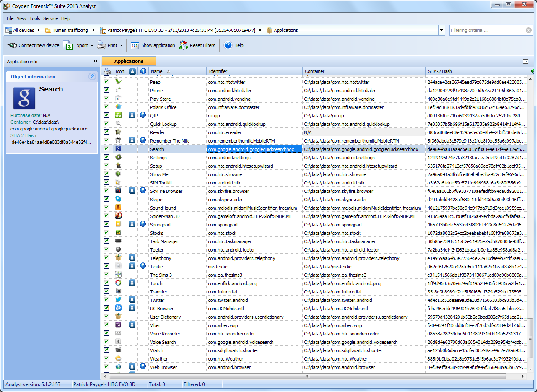
Task: Click the info icon in Springpad row
Action: tap(143, 224)
